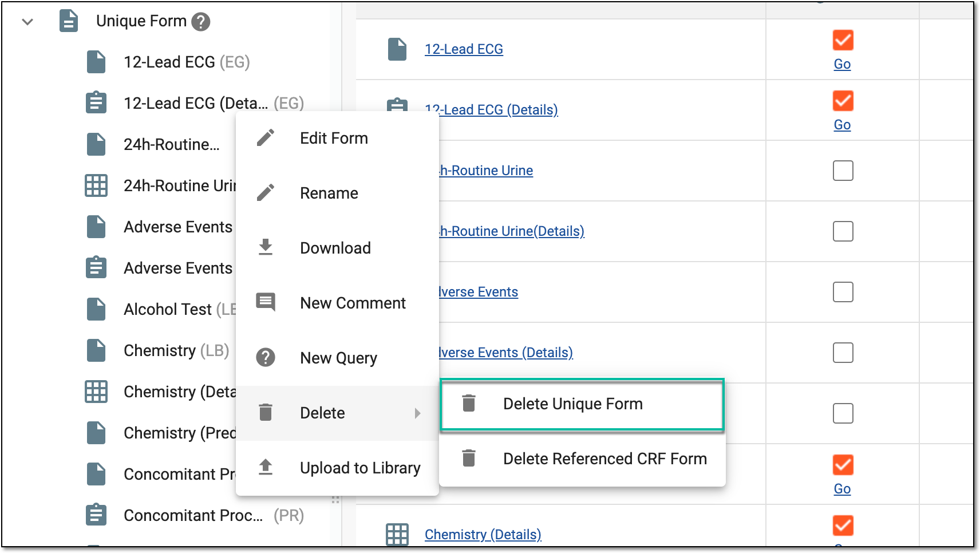The image size is (980, 553).
Task: Click the 12-Lead ECG table row file icon
Action: pos(397,49)
